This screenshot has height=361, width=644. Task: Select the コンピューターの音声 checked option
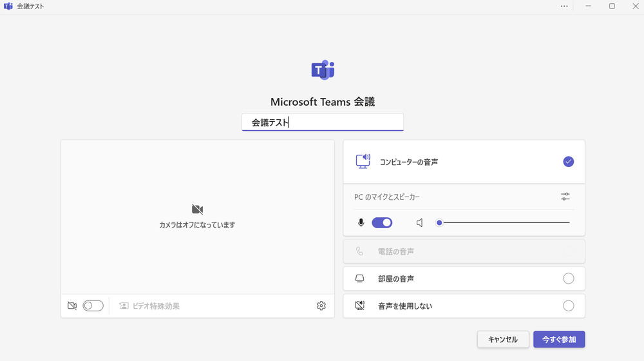click(x=569, y=162)
